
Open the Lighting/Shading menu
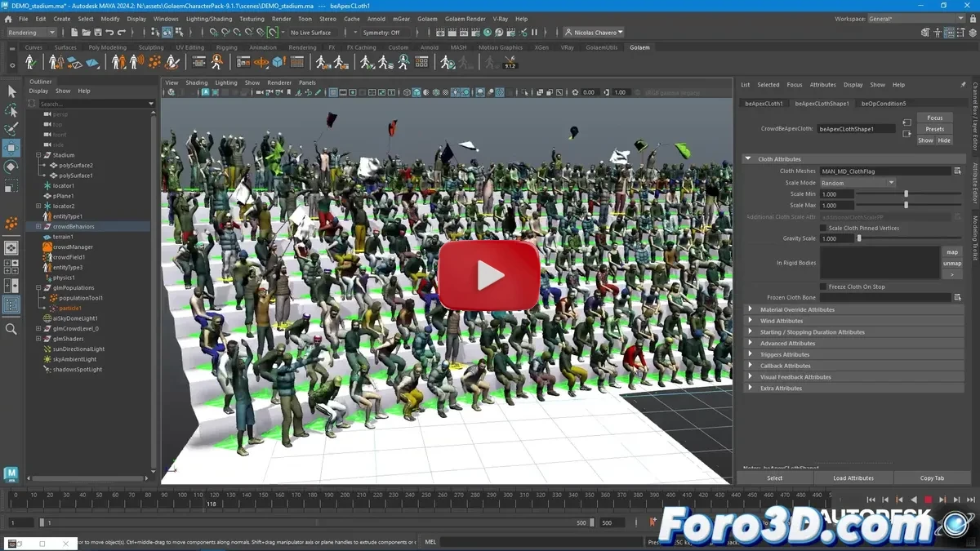209,18
